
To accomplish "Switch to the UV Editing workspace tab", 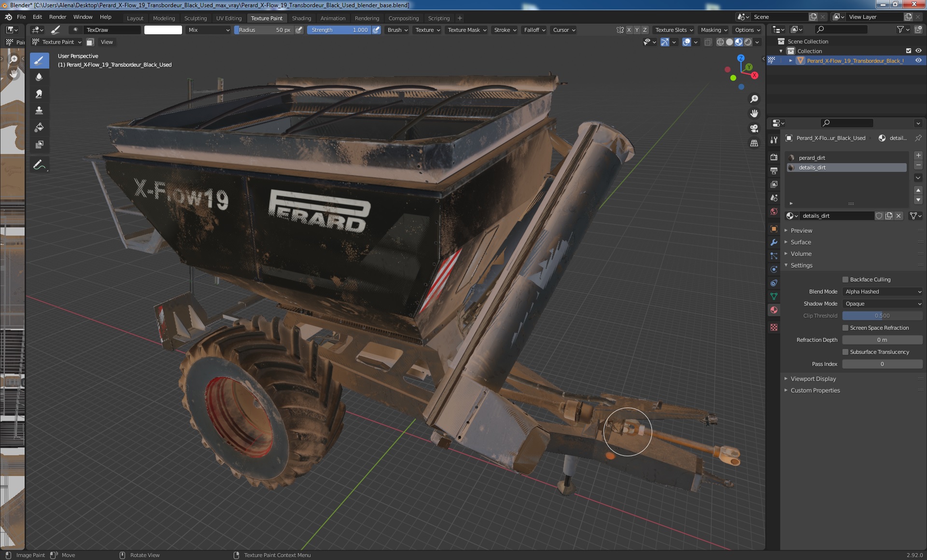I will pyautogui.click(x=228, y=18).
